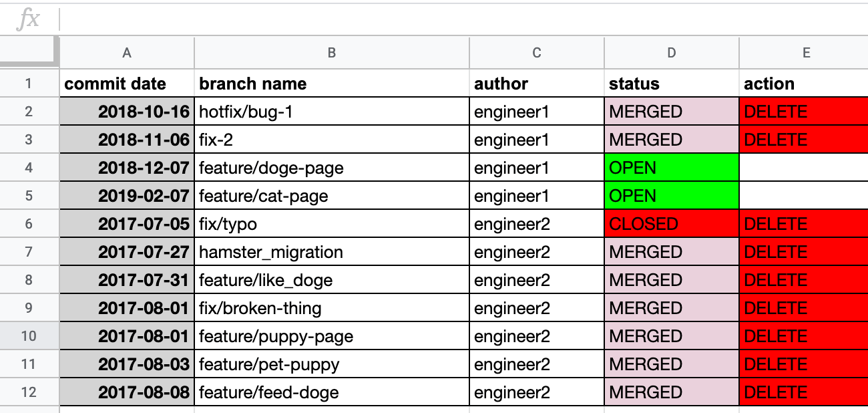Click inside the formula bar input
The height and width of the screenshot is (413, 868).
coord(464,19)
